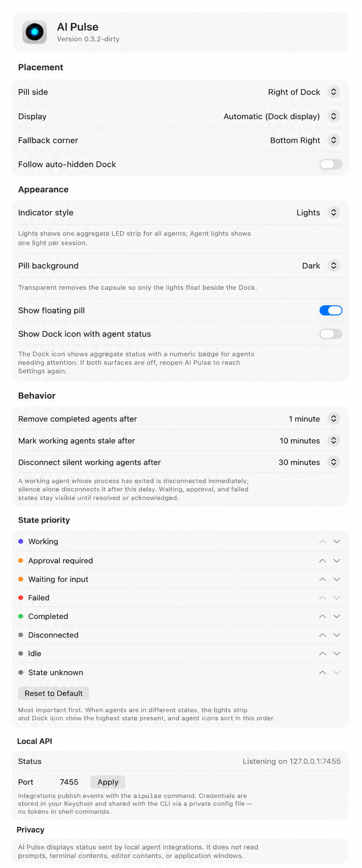Screen dimensions: 362x868
Task: Move Completed state up in priority
Action: pyautogui.click(x=322, y=616)
